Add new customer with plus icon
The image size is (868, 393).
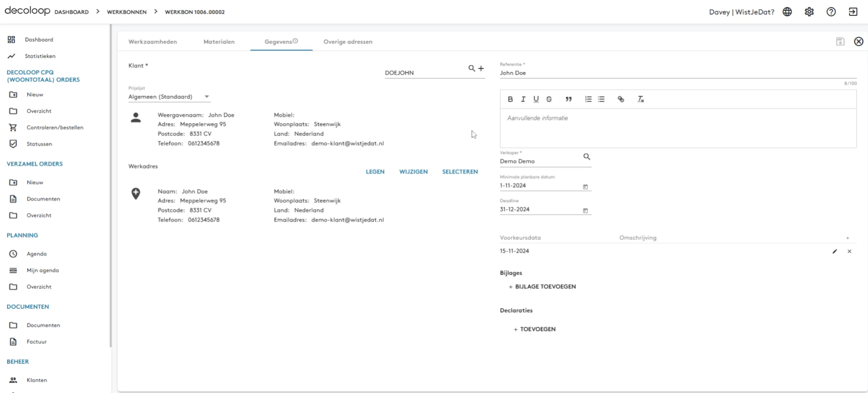[x=481, y=68]
